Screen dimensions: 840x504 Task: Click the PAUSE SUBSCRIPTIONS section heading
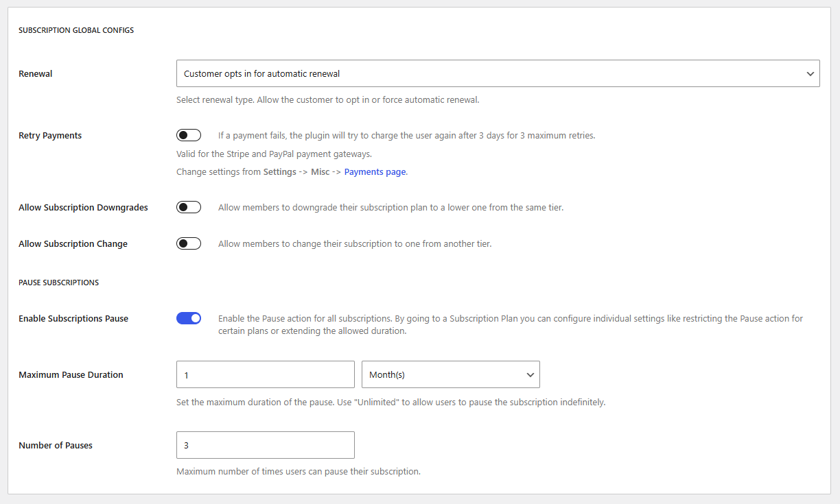[x=58, y=282]
